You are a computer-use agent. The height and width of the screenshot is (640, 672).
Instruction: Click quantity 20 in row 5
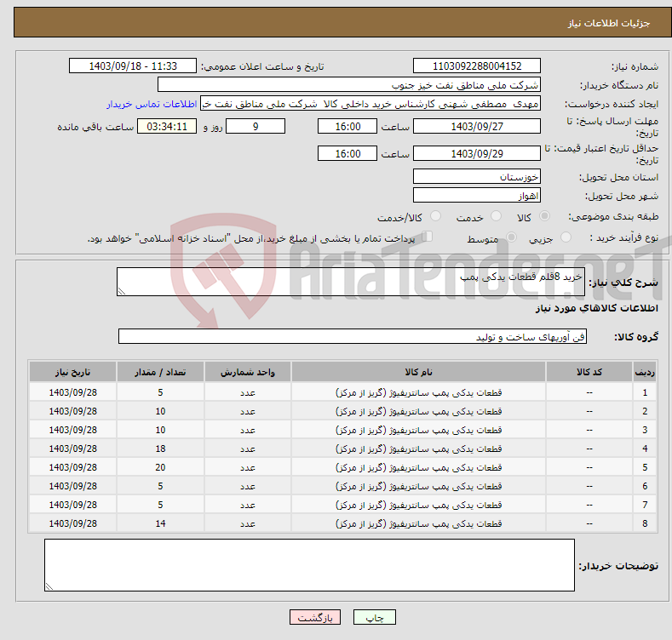click(160, 467)
